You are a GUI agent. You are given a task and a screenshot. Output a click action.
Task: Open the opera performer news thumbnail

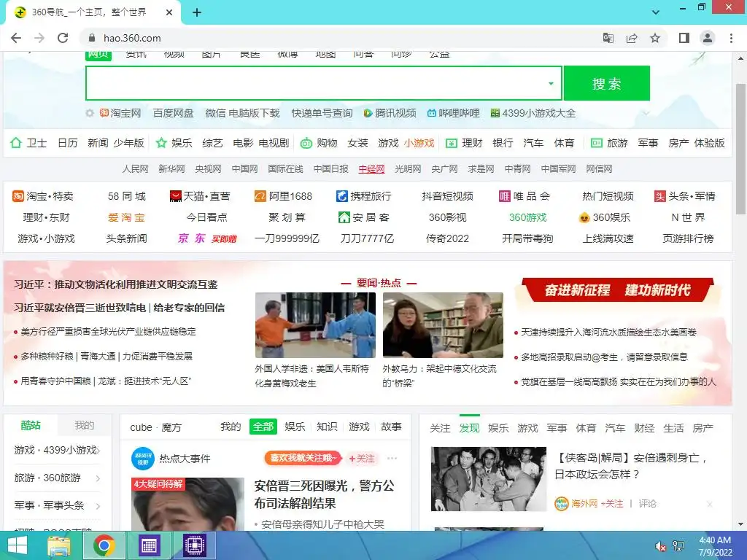point(315,324)
